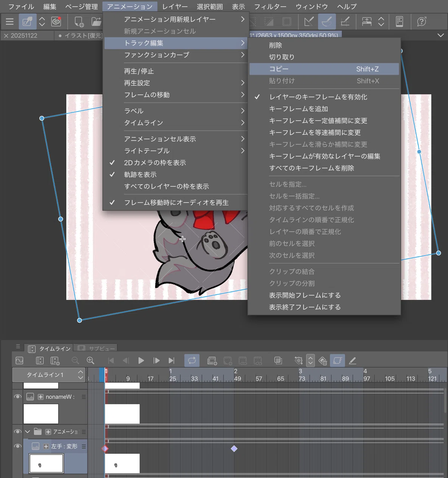The width and height of the screenshot is (448, 478).
Task: Hide the nonameW layer track
Action: (18, 397)
